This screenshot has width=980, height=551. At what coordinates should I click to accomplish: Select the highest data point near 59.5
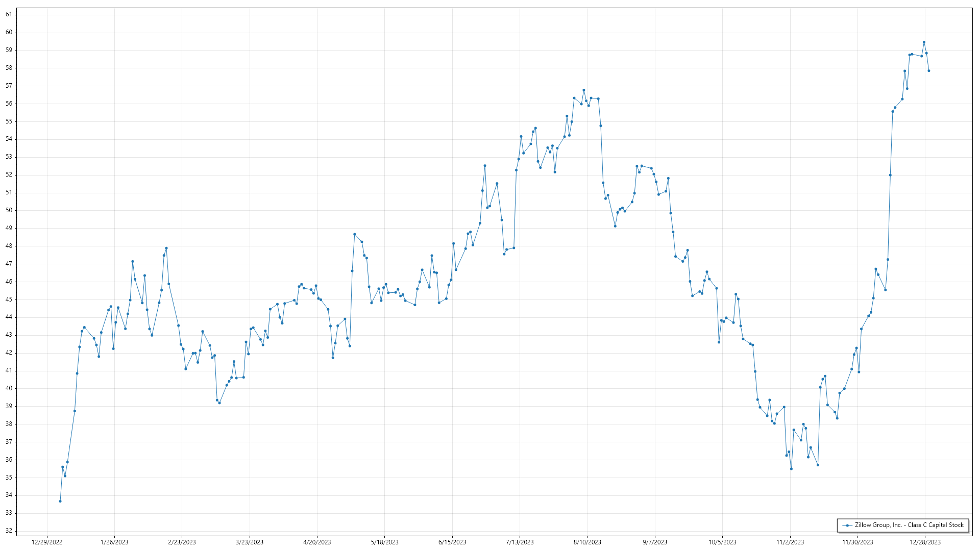click(924, 42)
